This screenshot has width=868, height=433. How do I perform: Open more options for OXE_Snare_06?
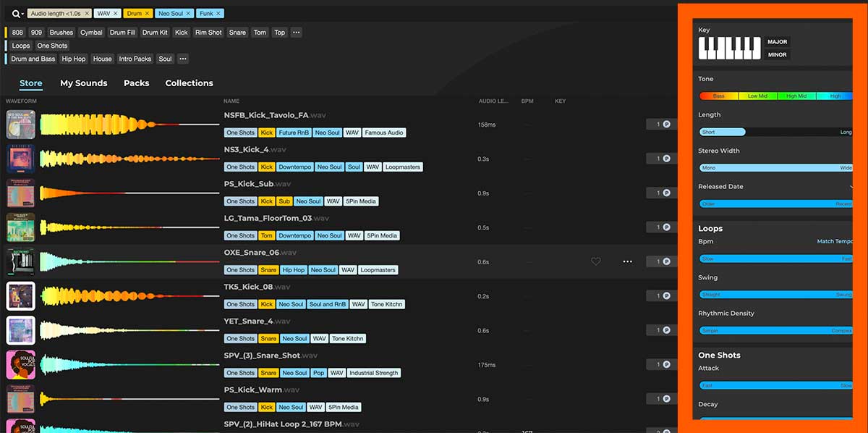[x=626, y=261]
